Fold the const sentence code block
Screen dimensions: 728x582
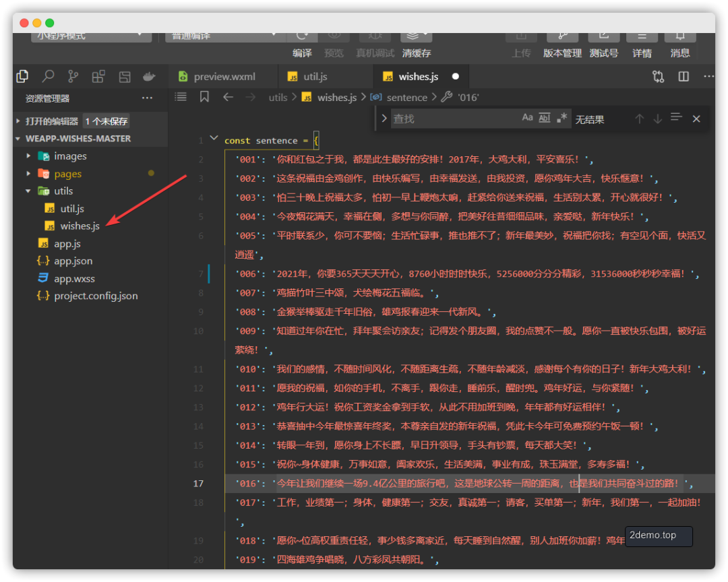(x=214, y=138)
